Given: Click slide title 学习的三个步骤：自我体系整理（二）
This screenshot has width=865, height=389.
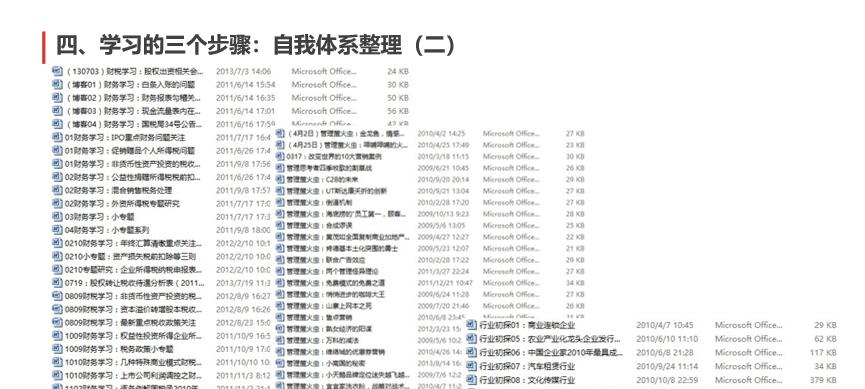Looking at the screenshot, I should 256,45.
